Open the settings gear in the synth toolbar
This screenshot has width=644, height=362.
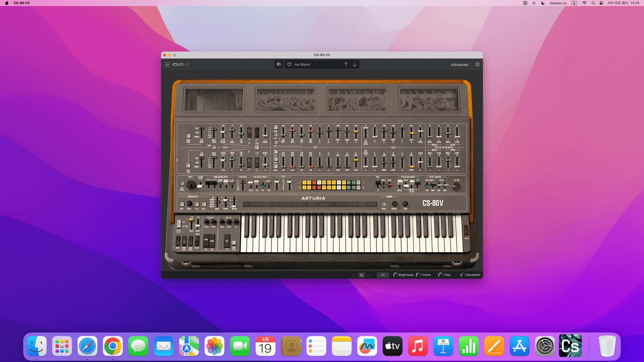[477, 64]
